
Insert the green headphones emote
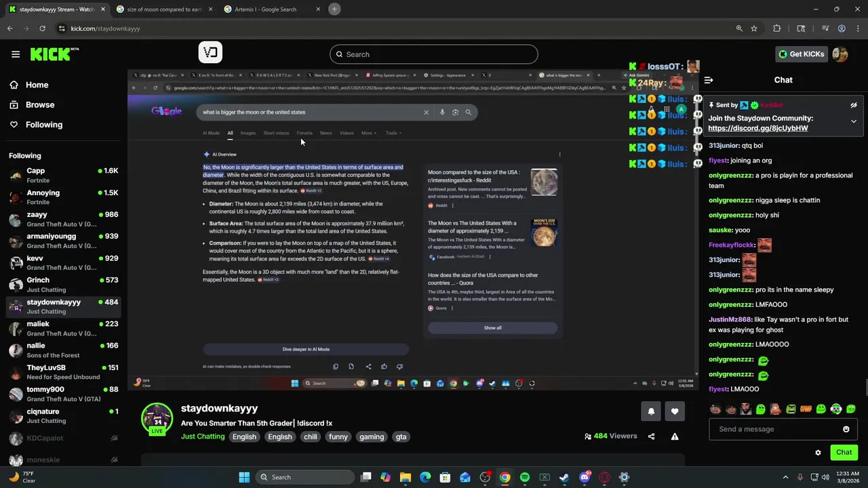pyautogui.click(x=836, y=409)
